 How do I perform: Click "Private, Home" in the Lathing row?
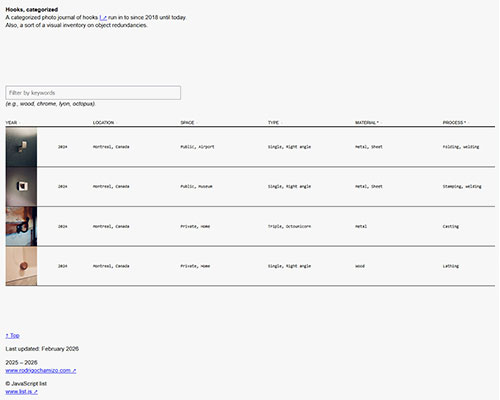coord(195,266)
